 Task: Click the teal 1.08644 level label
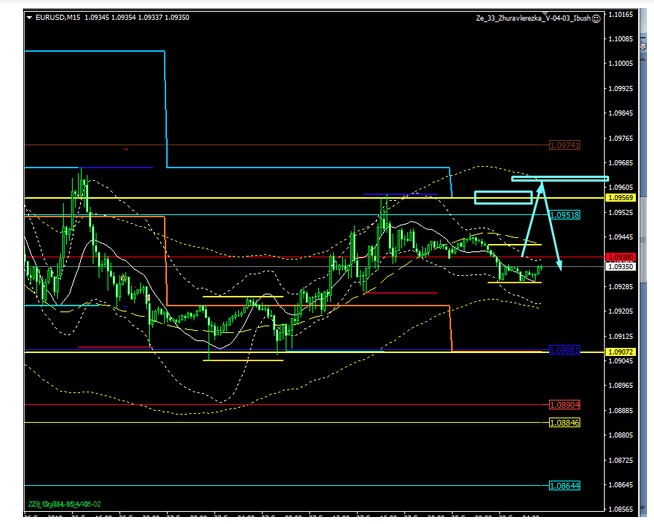(x=564, y=486)
